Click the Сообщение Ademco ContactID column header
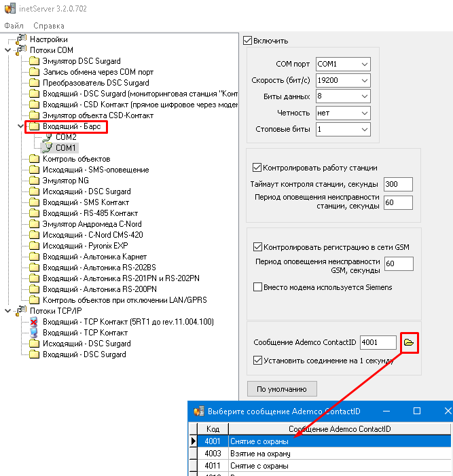Viewport: 453px width, 476px height. (x=340, y=429)
